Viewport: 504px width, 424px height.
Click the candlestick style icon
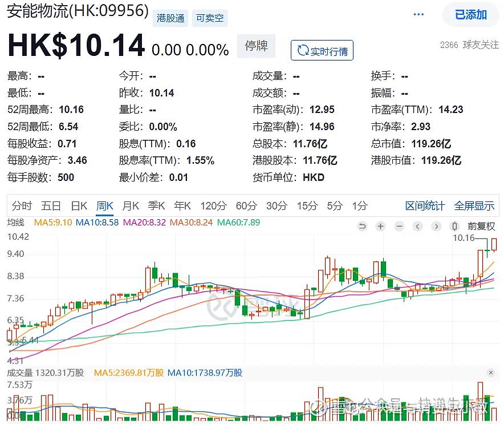pyautogui.click(x=455, y=227)
